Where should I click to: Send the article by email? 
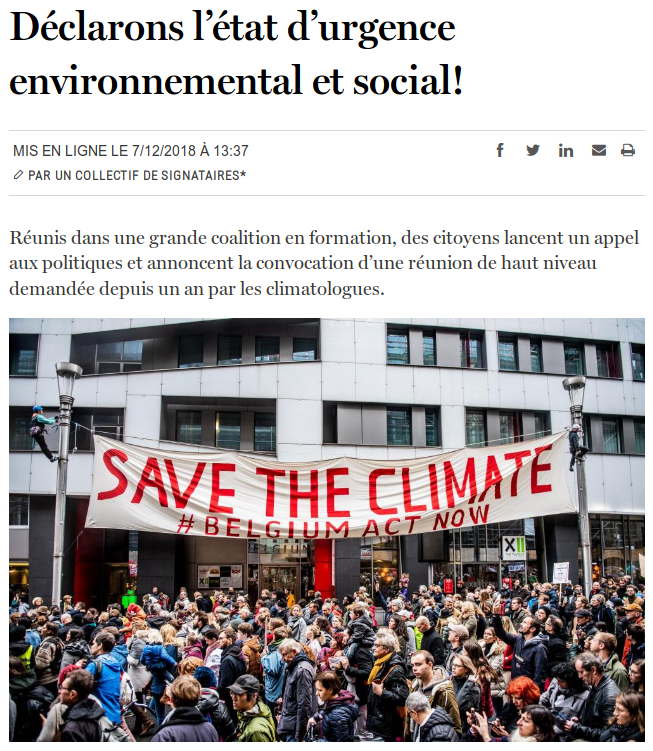[599, 150]
